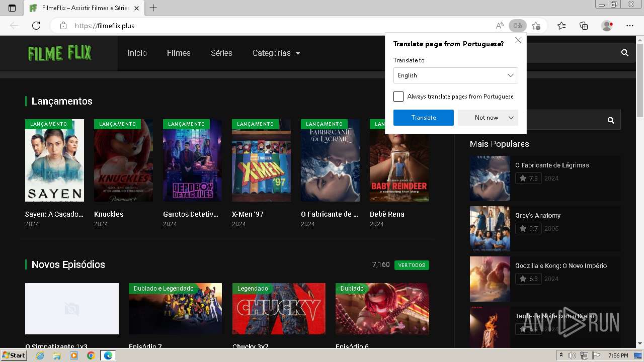Screen dimensions: 644x362
Task: Open the Sayen movie poster
Action: 54,160
